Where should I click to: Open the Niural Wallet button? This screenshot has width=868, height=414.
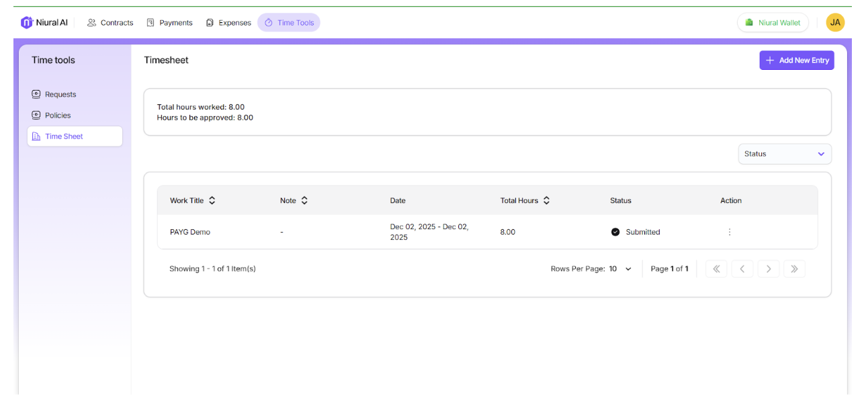point(773,23)
